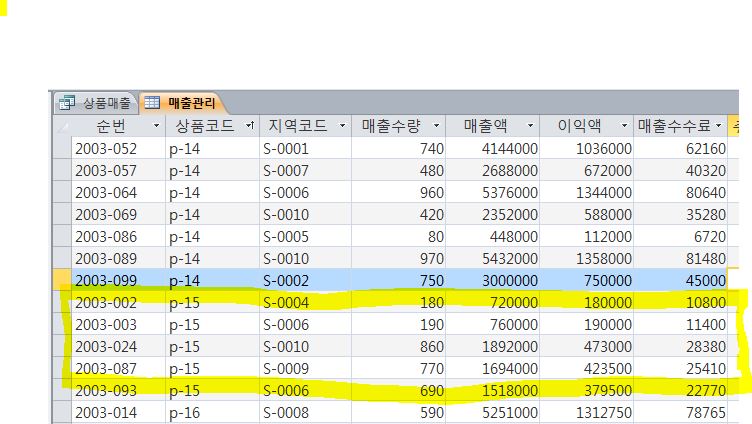752x424 pixels.
Task: Open the 순번 column filter dropdown
Action: click(155, 126)
